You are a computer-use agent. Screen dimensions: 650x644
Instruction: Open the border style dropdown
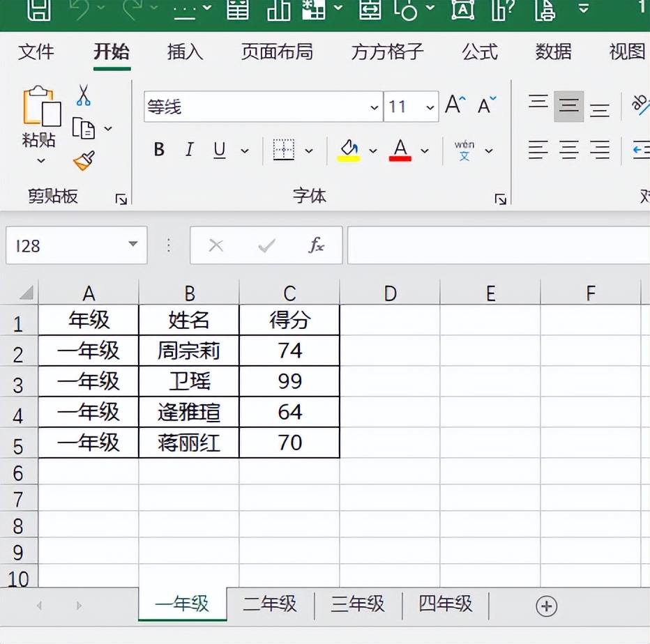pyautogui.click(x=310, y=151)
